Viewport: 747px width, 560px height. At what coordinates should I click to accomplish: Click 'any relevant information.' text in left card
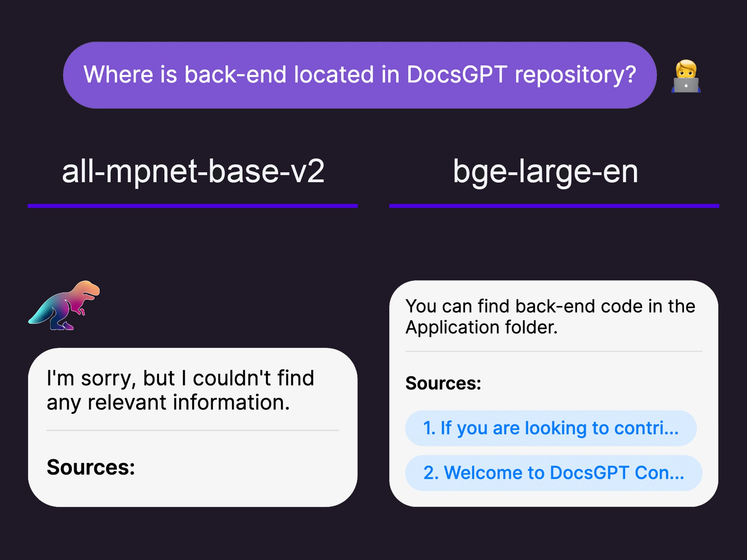[x=168, y=402]
